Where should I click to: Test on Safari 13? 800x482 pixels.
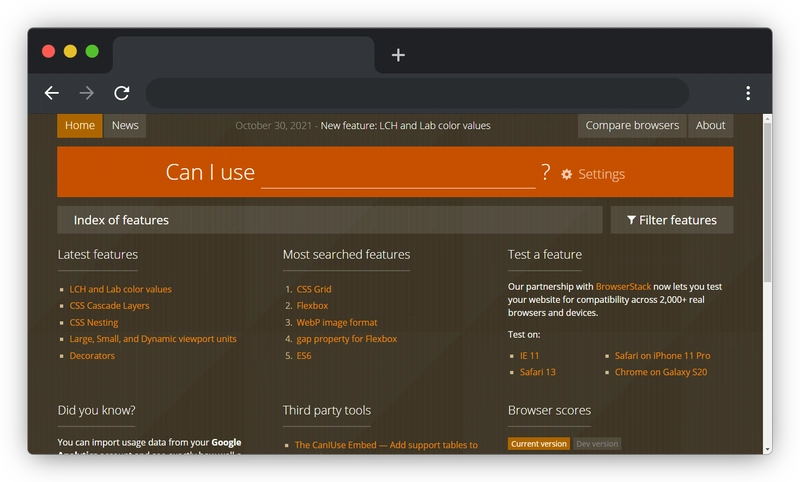pyautogui.click(x=537, y=372)
